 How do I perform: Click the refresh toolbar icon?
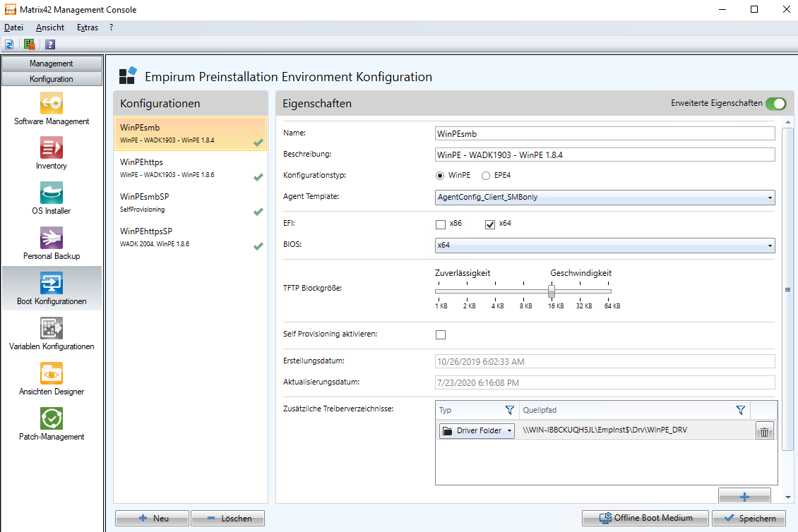pos(9,44)
